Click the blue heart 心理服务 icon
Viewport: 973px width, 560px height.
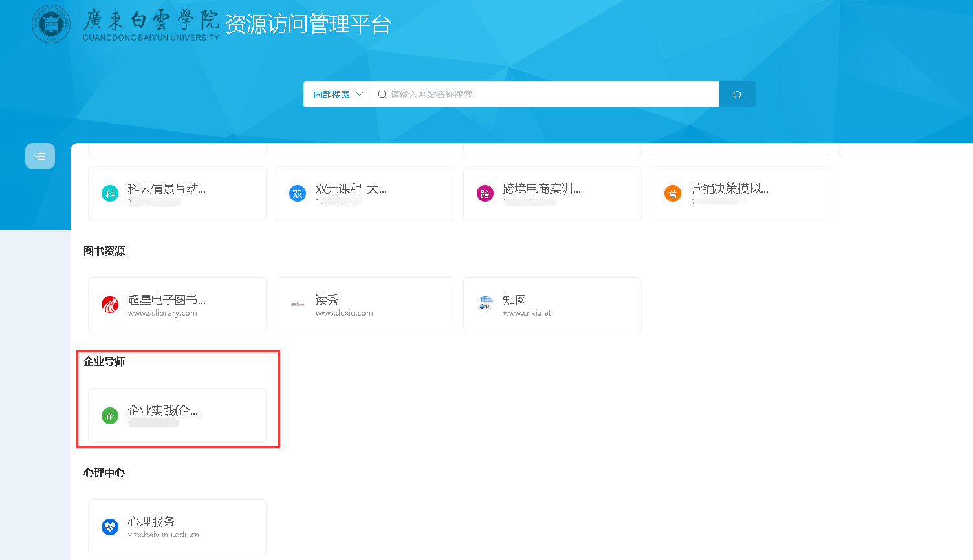coord(110,527)
